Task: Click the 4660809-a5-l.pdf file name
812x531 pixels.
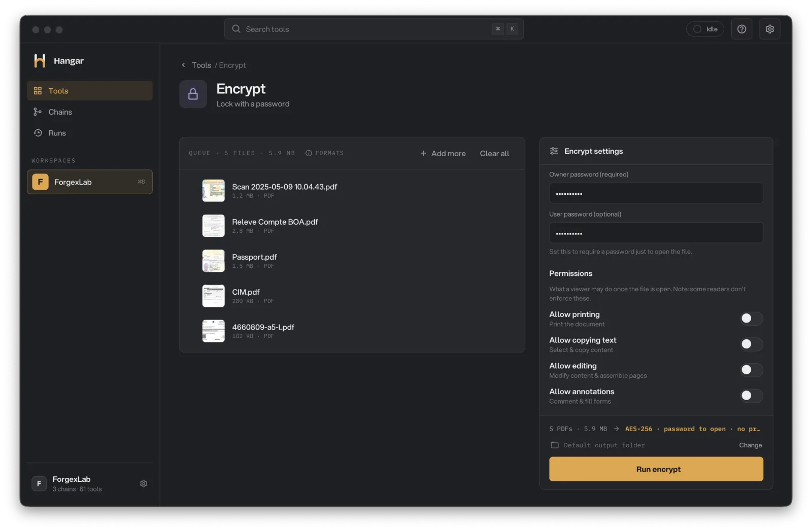Action: (x=263, y=327)
